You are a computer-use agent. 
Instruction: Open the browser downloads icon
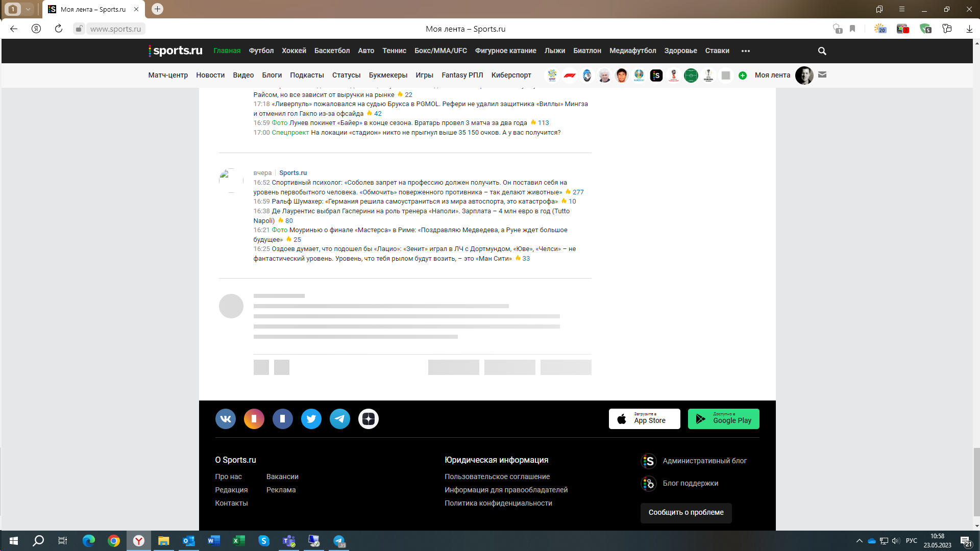[969, 29]
